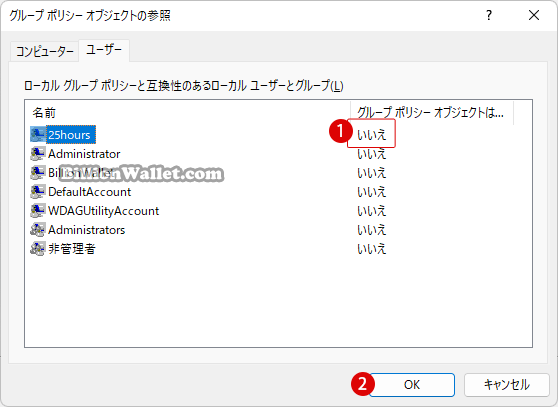Select WDAGUtilityAccount in the list
This screenshot has width=558, height=407.
coord(103,211)
